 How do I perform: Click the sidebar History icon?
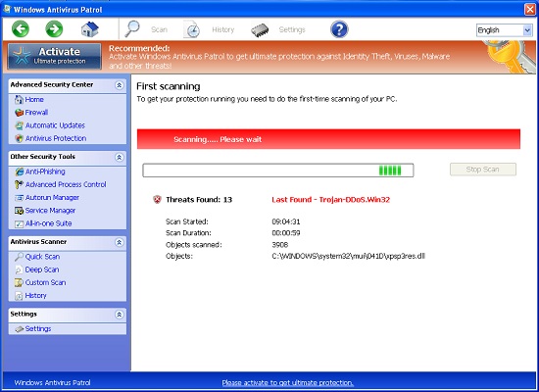point(19,296)
